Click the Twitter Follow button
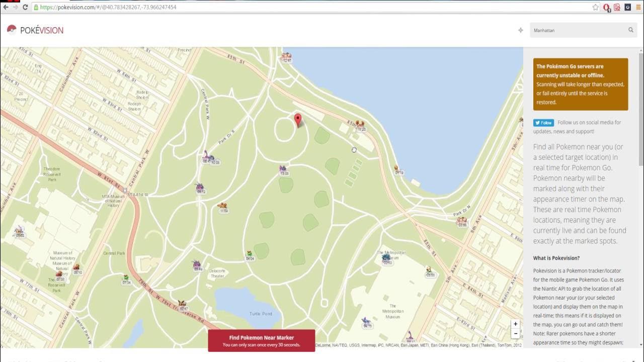644x362 pixels. point(543,123)
